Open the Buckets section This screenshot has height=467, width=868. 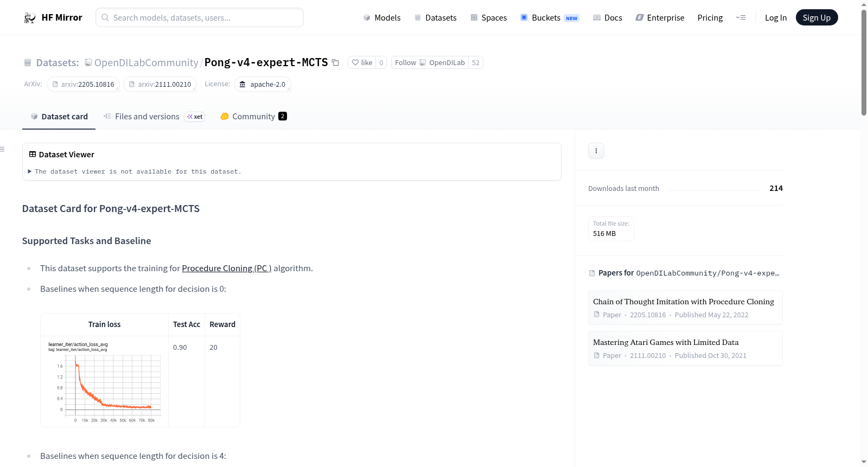pos(550,18)
